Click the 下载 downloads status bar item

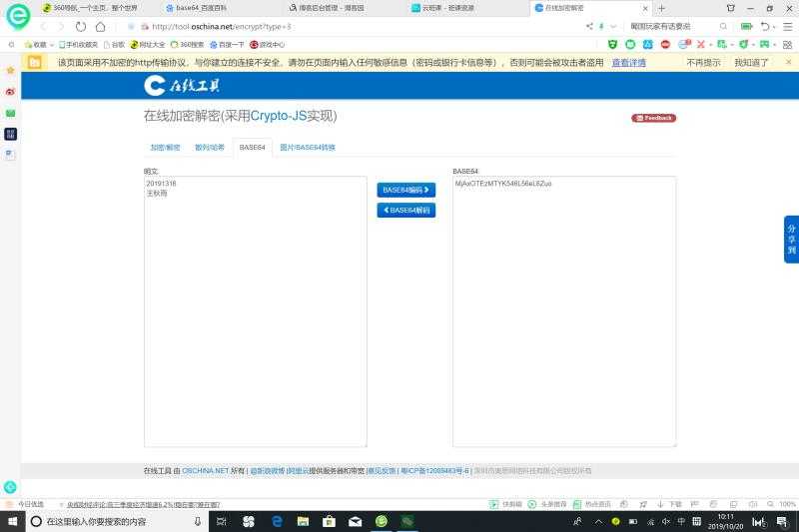tap(669, 504)
